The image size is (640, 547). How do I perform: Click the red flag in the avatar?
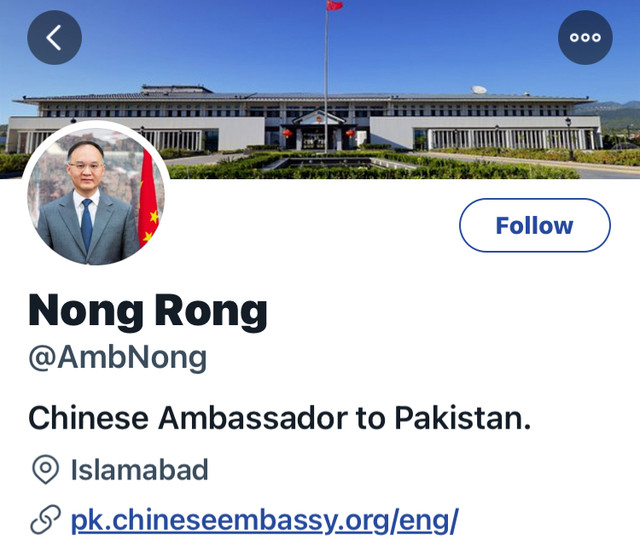click(148, 200)
